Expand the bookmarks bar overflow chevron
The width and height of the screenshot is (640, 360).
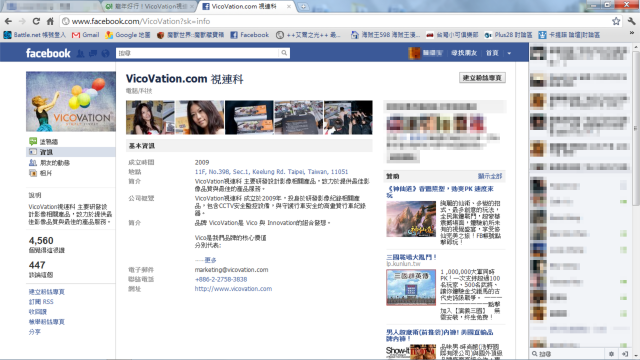(632, 33)
